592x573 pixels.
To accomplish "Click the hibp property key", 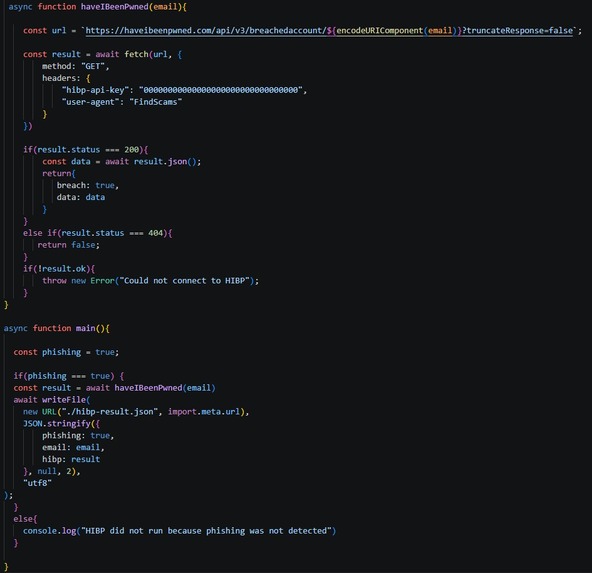I will coord(52,459).
